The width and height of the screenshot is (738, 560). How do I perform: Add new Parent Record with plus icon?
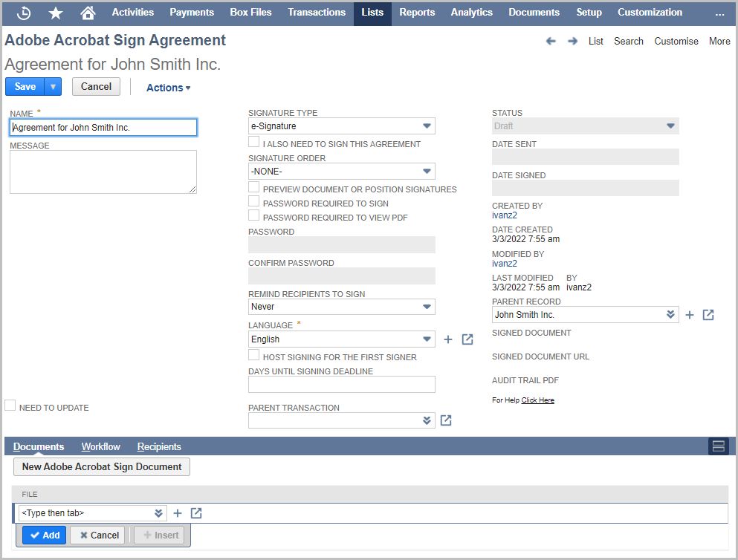[x=690, y=315]
